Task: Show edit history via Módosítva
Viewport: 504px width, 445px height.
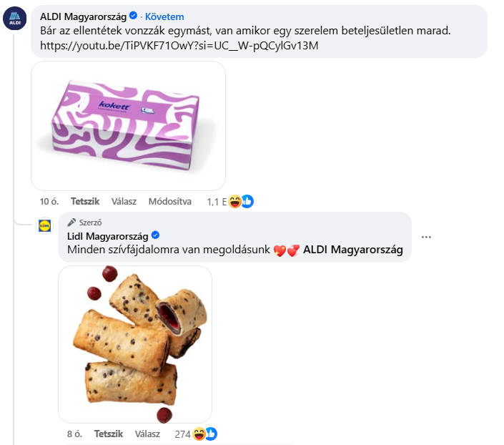Action: tap(170, 202)
